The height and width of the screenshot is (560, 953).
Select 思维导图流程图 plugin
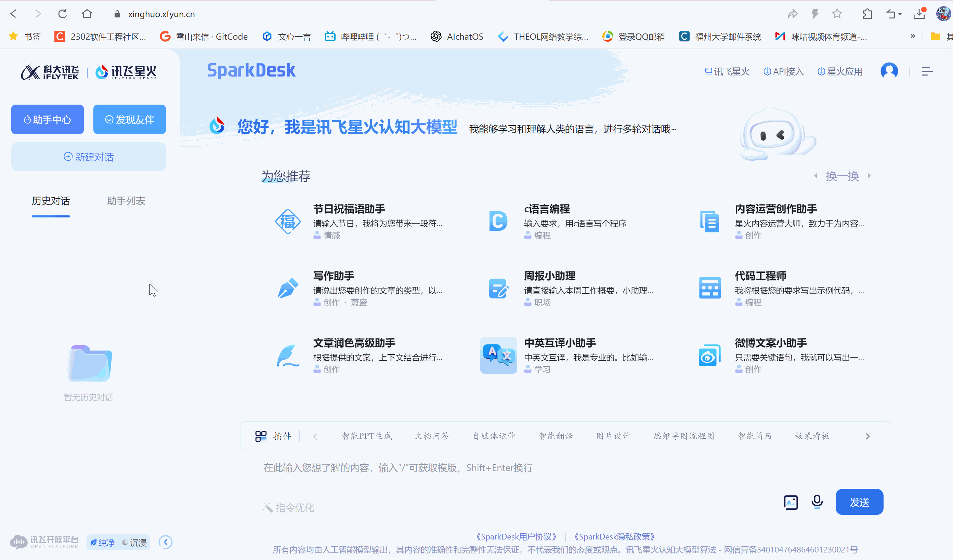pyautogui.click(x=684, y=436)
